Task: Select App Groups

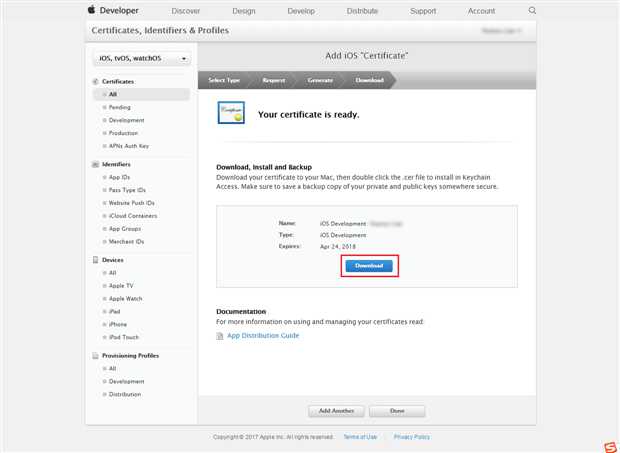Action: (125, 229)
